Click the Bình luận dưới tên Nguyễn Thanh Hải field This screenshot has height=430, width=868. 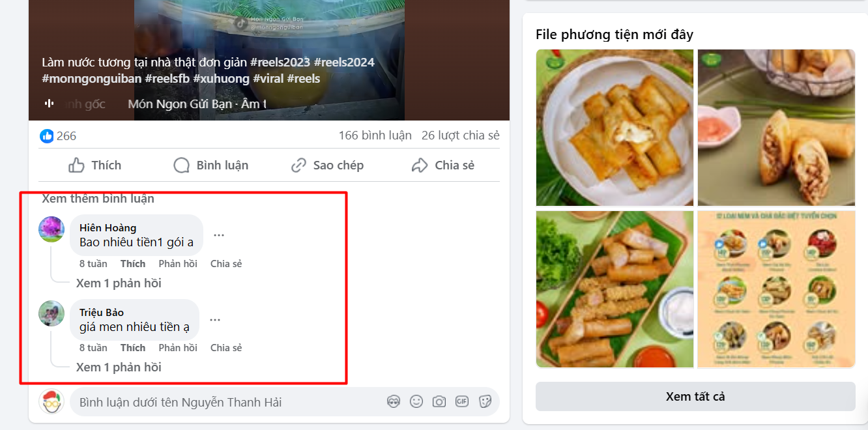tap(228, 402)
